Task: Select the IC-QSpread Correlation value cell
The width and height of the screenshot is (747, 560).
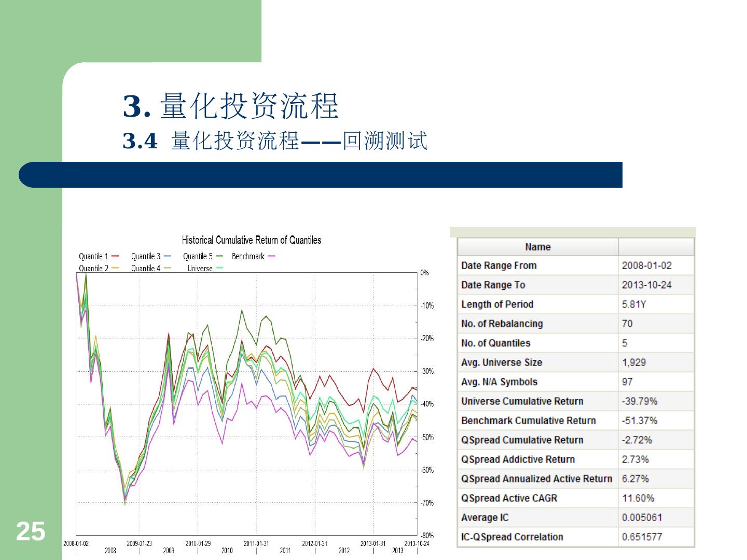Action: [x=642, y=537]
